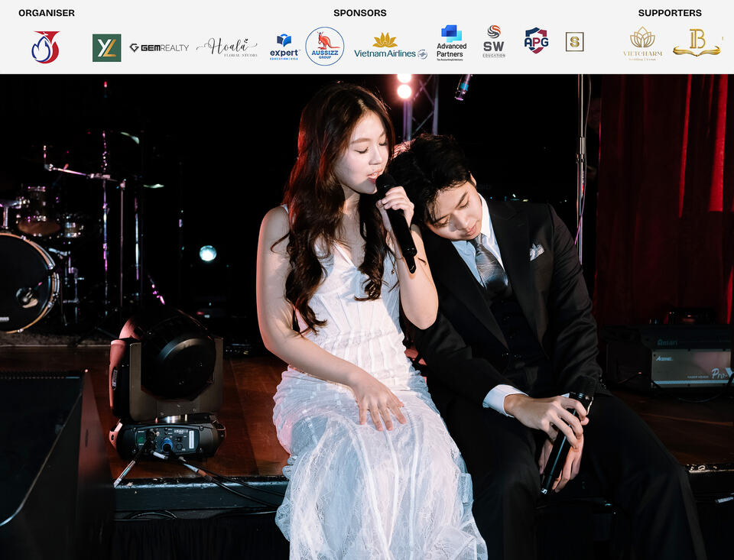Viewport: 734px width, 560px height.
Task: Select the Hoala Floral Studio logo
Action: [227, 47]
